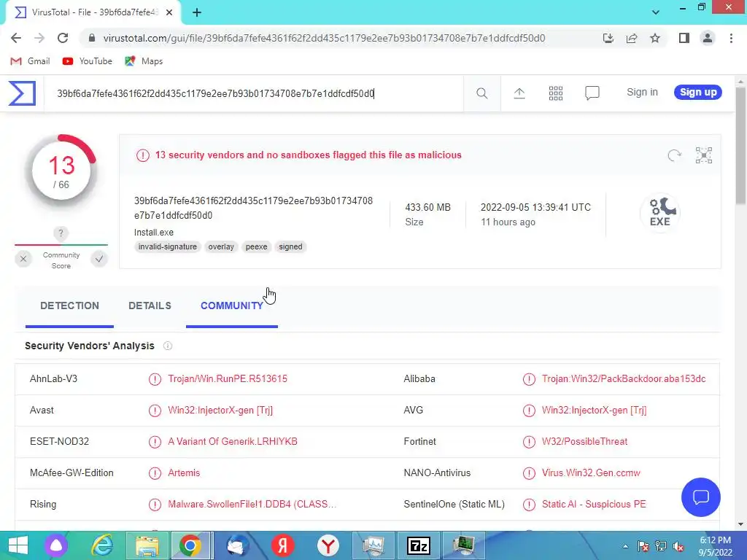747x560 pixels.
Task: Open the comments speech bubble icon
Action: (592, 93)
